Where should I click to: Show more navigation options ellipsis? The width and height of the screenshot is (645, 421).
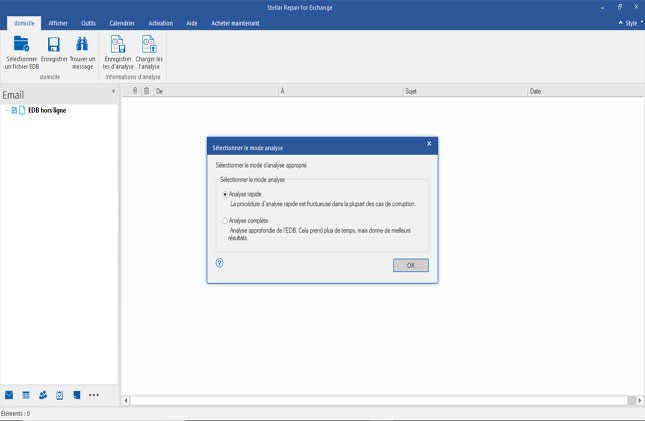pos(94,395)
